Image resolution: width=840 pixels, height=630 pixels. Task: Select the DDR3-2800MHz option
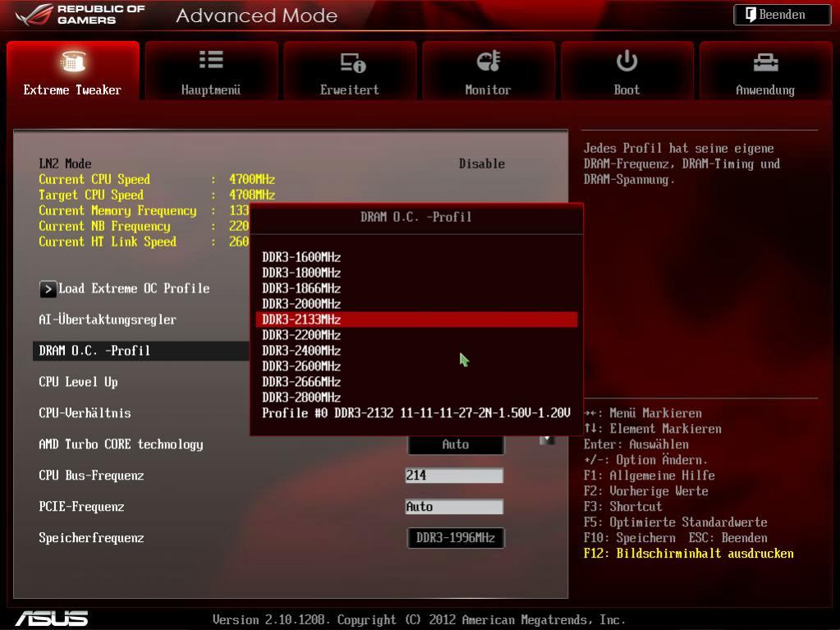(x=416, y=397)
